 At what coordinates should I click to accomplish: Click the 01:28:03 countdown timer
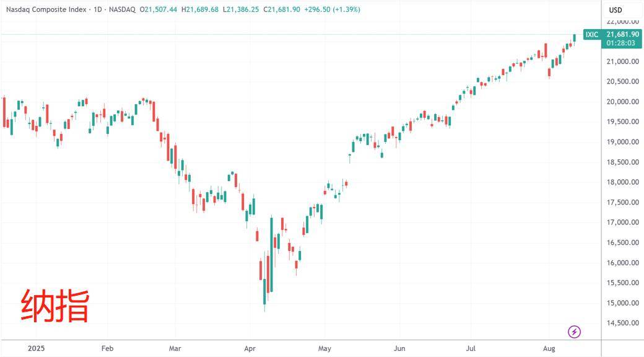click(620, 43)
